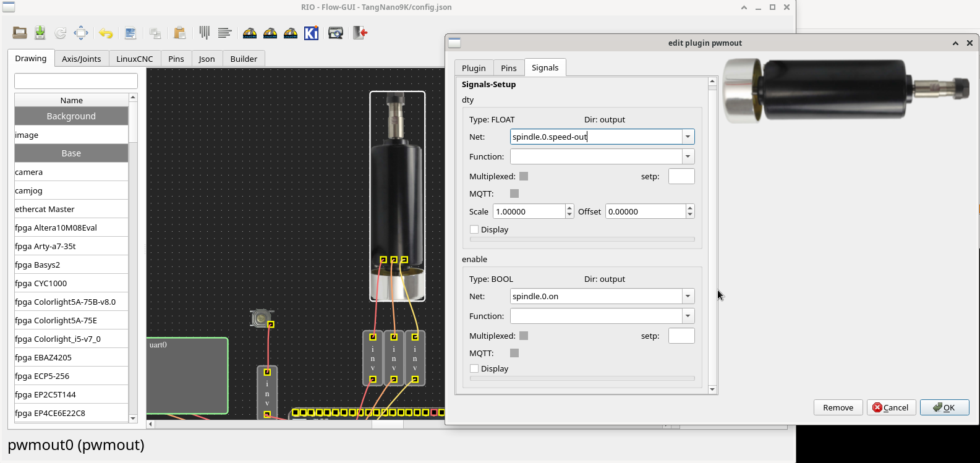Confirm with the OK button
The width and height of the screenshot is (980, 463).
coord(944,407)
